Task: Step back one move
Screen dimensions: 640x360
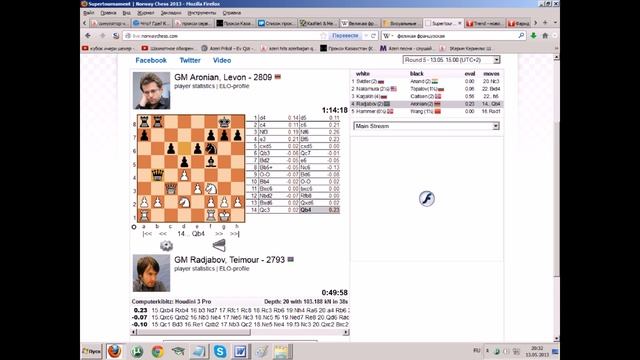Action: (162, 234)
